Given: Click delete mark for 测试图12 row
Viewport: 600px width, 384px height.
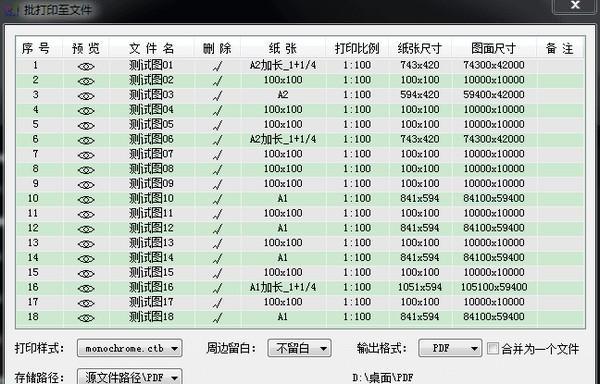Looking at the screenshot, I should (x=217, y=229).
